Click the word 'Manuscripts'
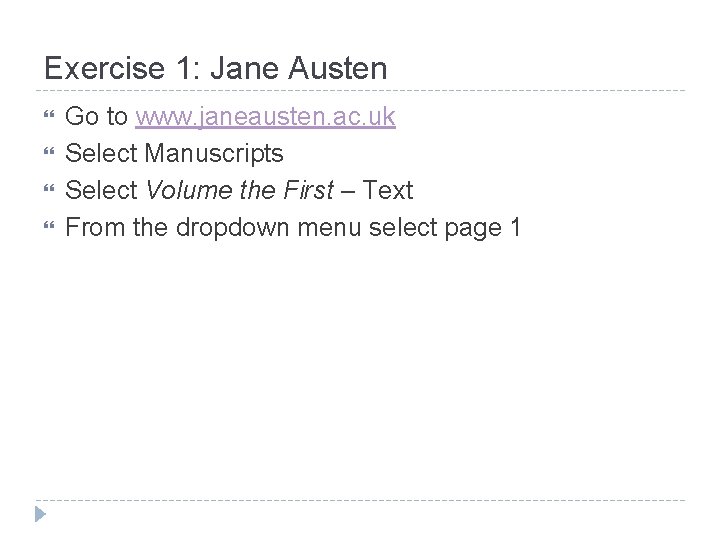This screenshot has height=540, width=720. [214, 154]
